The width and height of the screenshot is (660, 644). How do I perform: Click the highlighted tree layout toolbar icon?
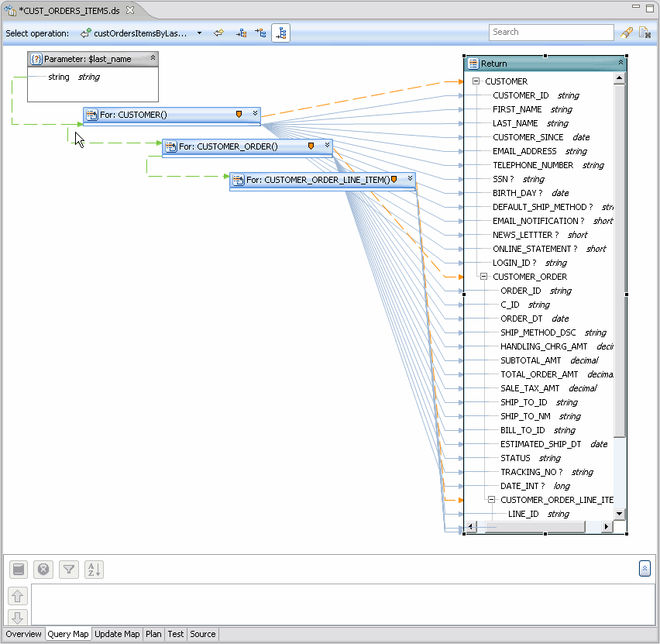pos(280,33)
